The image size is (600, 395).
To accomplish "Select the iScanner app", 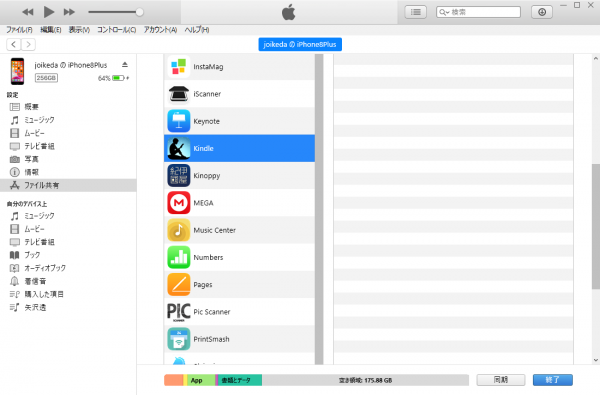I will point(240,94).
